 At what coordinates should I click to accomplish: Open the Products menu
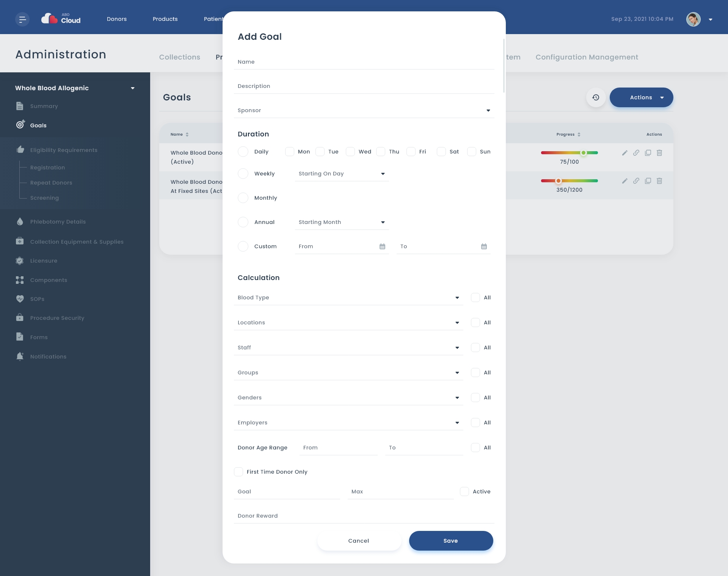tap(165, 19)
